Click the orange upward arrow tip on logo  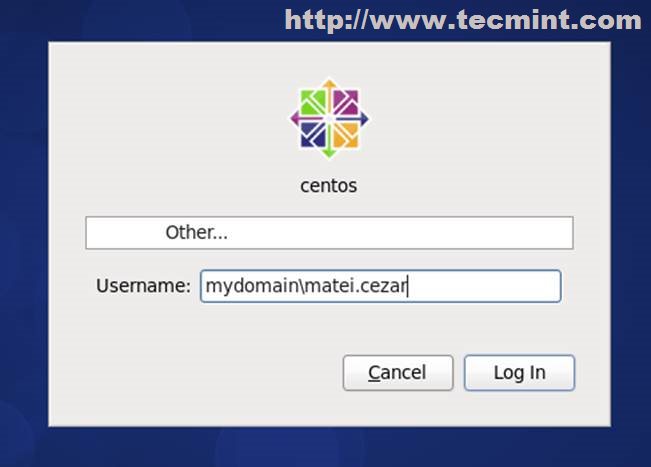[x=329, y=83]
